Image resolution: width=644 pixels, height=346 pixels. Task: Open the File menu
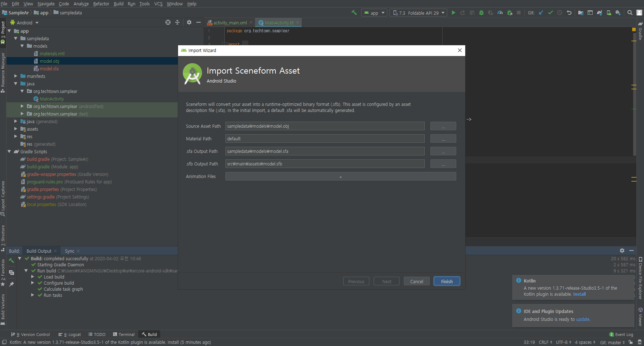[4, 4]
